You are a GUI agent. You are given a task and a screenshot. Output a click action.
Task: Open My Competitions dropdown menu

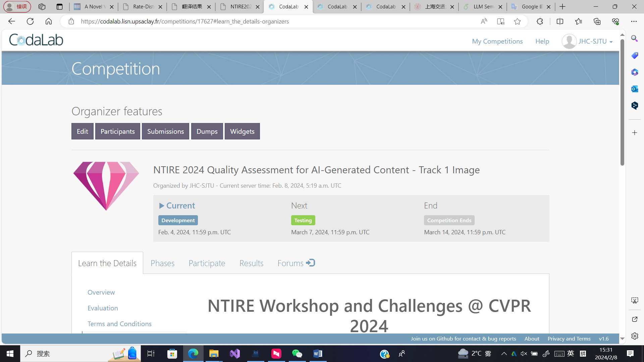(x=497, y=41)
